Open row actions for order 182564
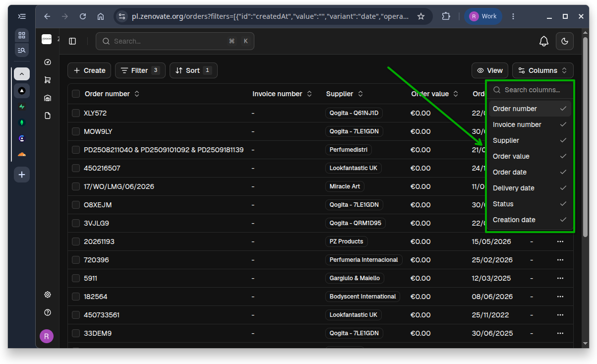The image size is (597, 364). 560,297
